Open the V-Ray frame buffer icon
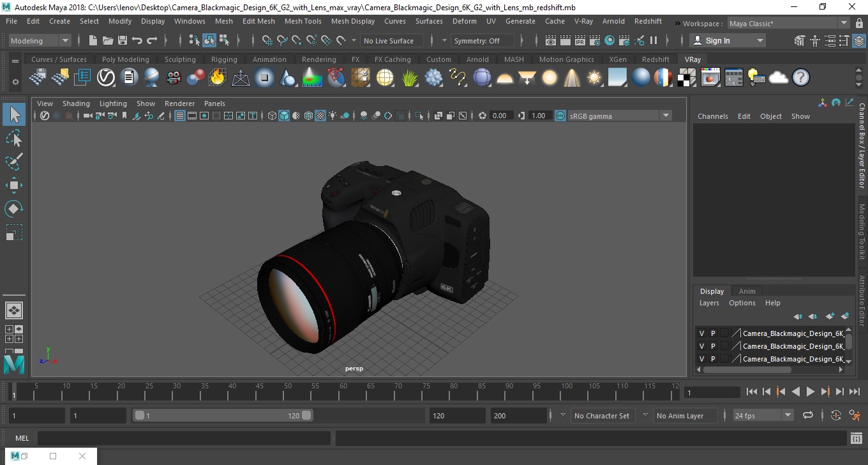The width and height of the screenshot is (868, 465). [711, 78]
